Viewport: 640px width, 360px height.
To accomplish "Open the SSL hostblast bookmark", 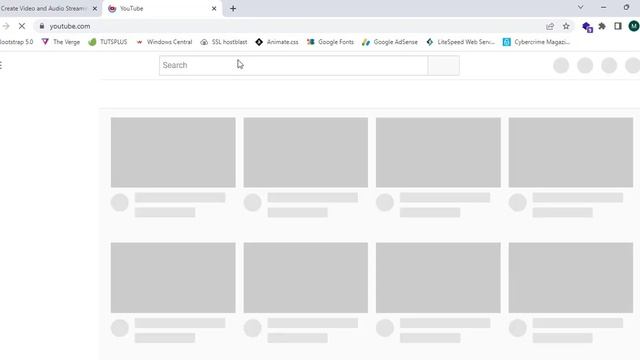I will coord(224,42).
